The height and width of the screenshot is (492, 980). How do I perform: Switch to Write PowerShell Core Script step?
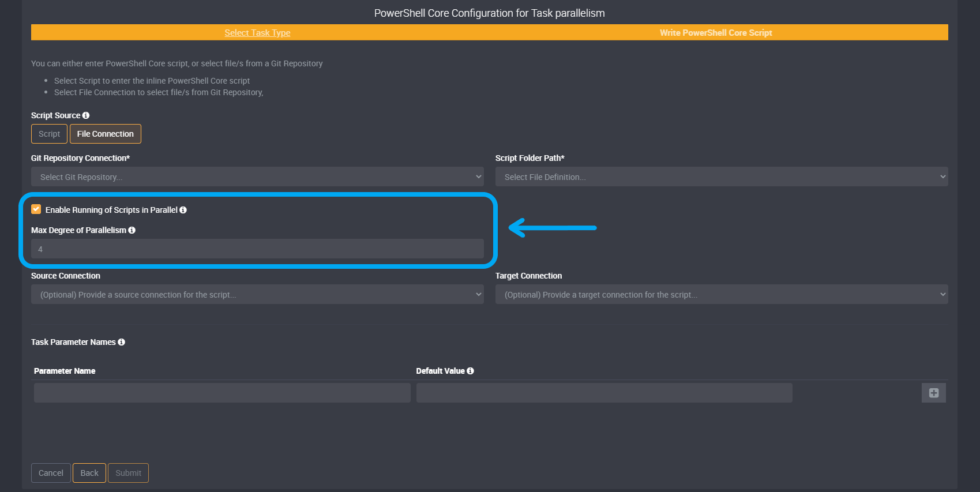tap(716, 33)
